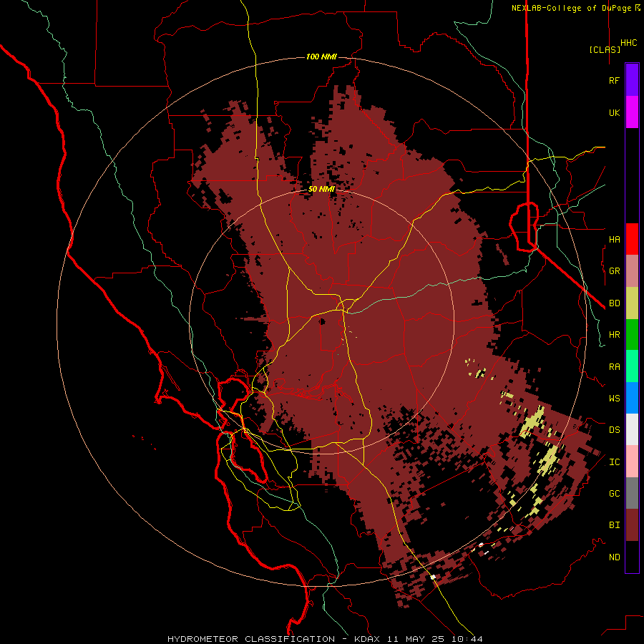
Task: Click the ND black legend swatch
Action: tap(632, 557)
